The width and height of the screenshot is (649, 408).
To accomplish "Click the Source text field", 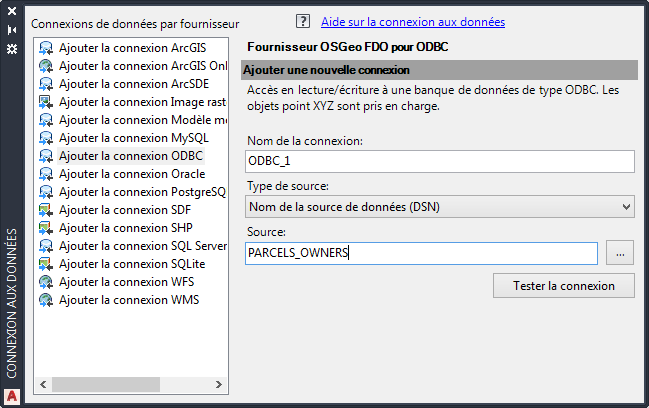I will point(421,254).
